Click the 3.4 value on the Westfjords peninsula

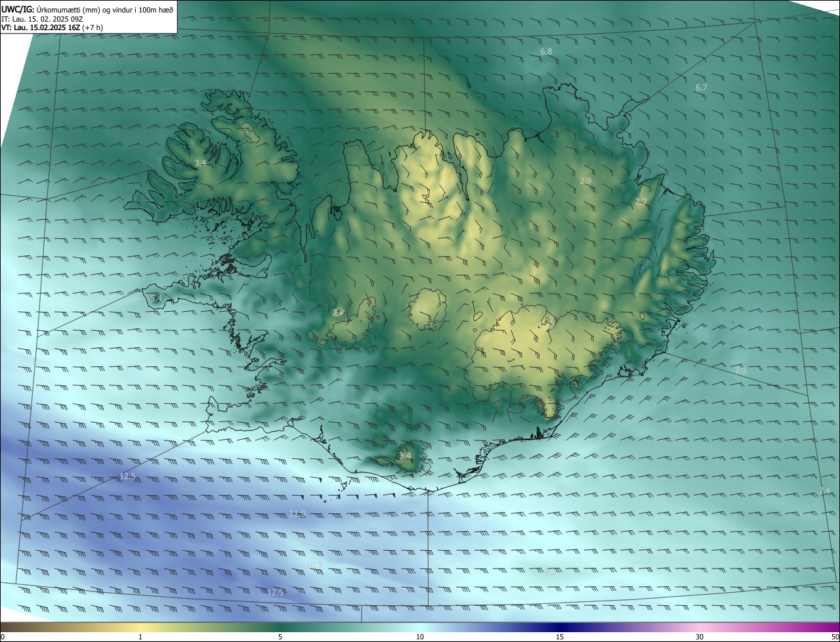201,162
